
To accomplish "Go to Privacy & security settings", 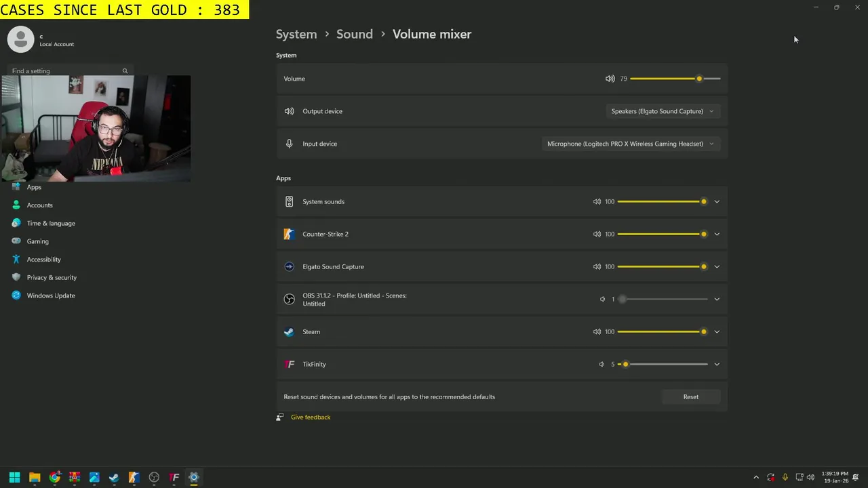I will (x=52, y=277).
